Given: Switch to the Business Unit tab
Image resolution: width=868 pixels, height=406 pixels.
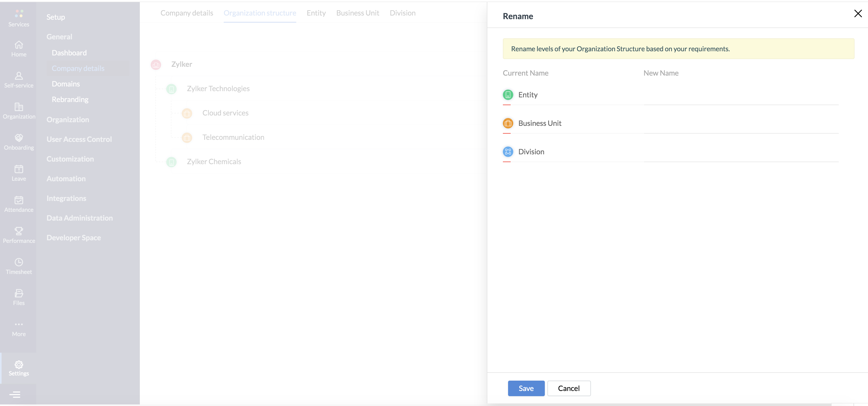Looking at the screenshot, I should click(x=358, y=13).
